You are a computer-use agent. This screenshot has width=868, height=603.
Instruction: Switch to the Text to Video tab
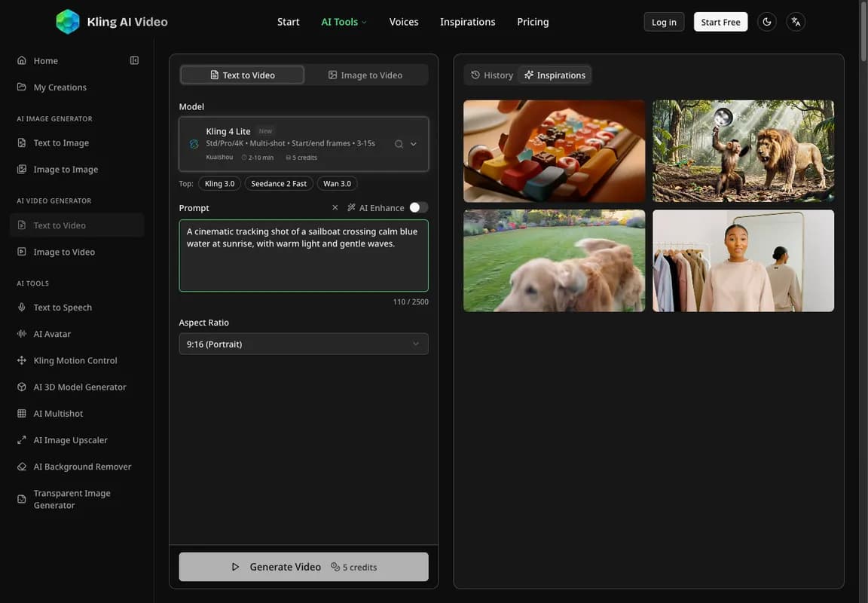tap(243, 75)
